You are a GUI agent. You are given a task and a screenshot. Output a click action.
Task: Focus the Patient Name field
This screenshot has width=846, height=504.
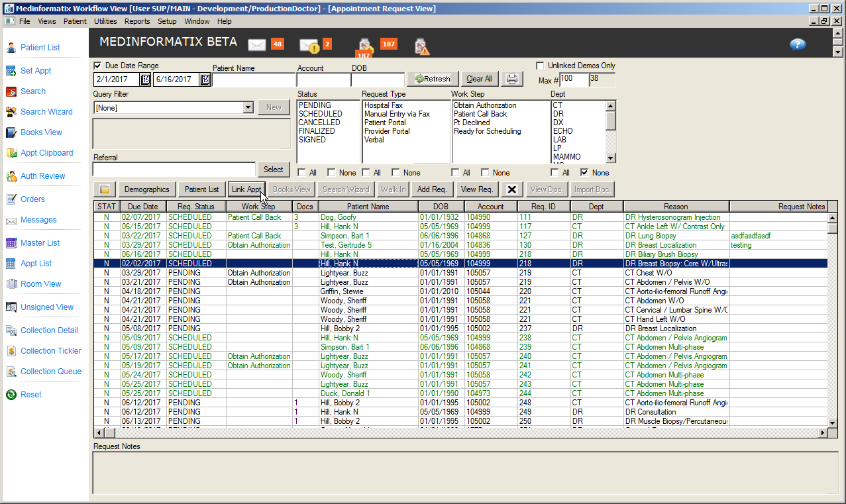(252, 79)
